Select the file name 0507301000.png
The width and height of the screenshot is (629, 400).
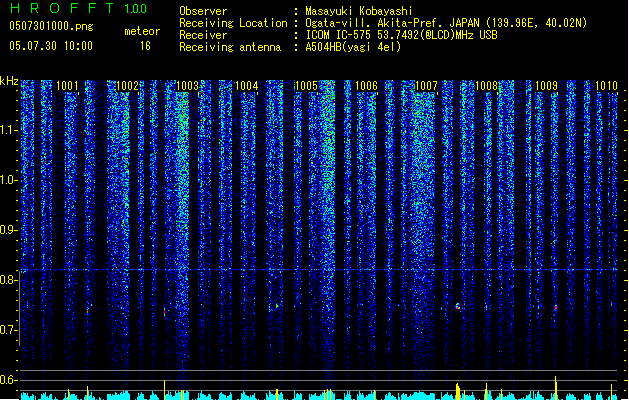coord(51,26)
